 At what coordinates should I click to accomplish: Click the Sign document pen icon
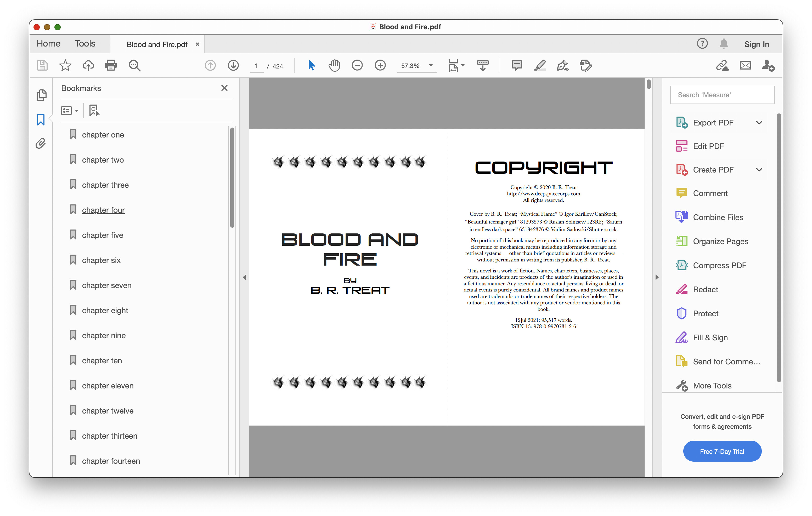(562, 65)
